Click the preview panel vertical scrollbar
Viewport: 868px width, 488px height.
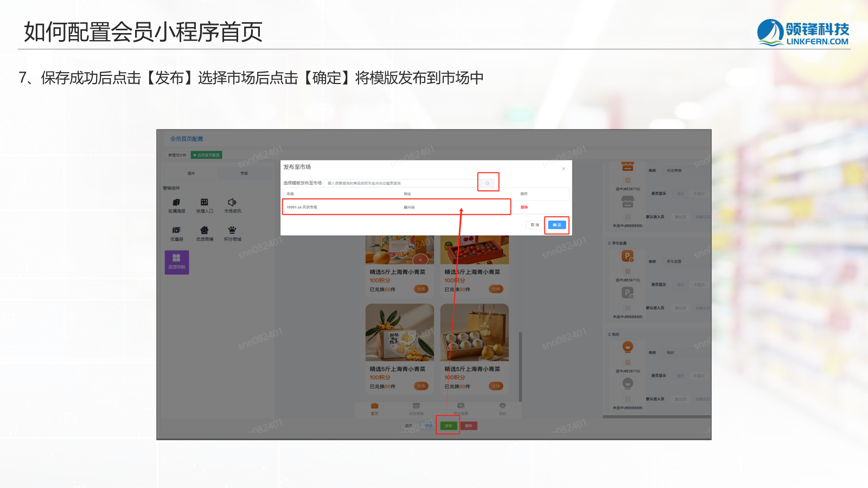(521, 367)
